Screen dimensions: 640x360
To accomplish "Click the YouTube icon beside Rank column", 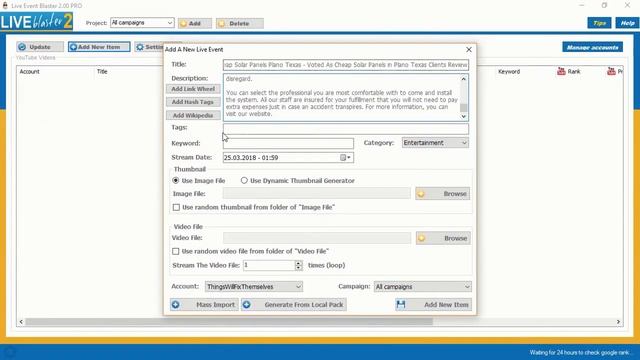I will (x=561, y=71).
